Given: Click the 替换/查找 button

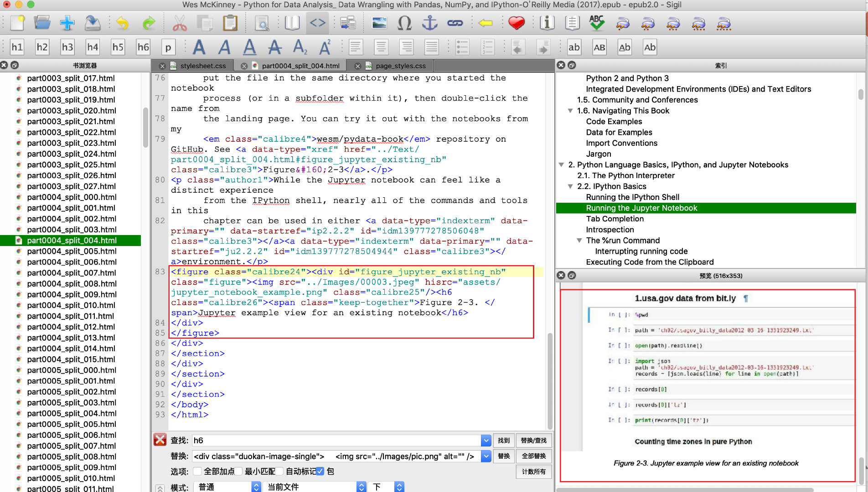Looking at the screenshot, I should coord(534,440).
